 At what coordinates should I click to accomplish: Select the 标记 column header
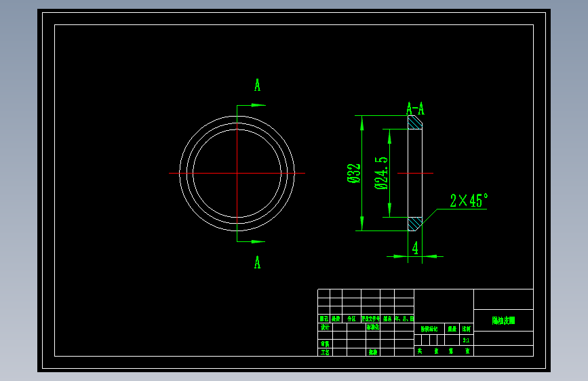pyautogui.click(x=324, y=319)
